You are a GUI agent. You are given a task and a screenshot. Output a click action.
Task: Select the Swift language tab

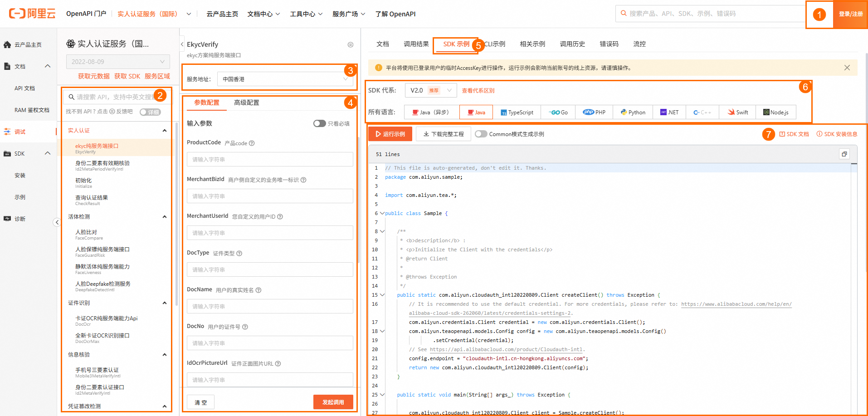click(x=738, y=112)
